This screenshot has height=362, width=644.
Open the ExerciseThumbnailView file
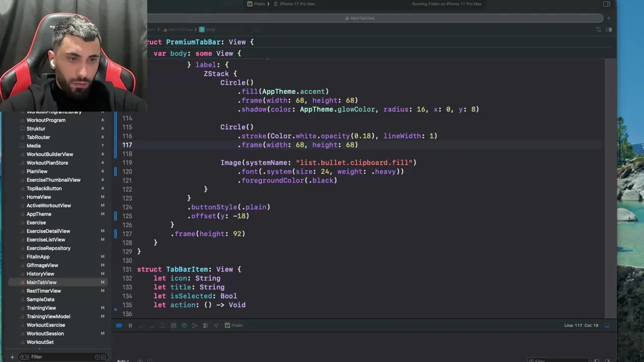53,180
